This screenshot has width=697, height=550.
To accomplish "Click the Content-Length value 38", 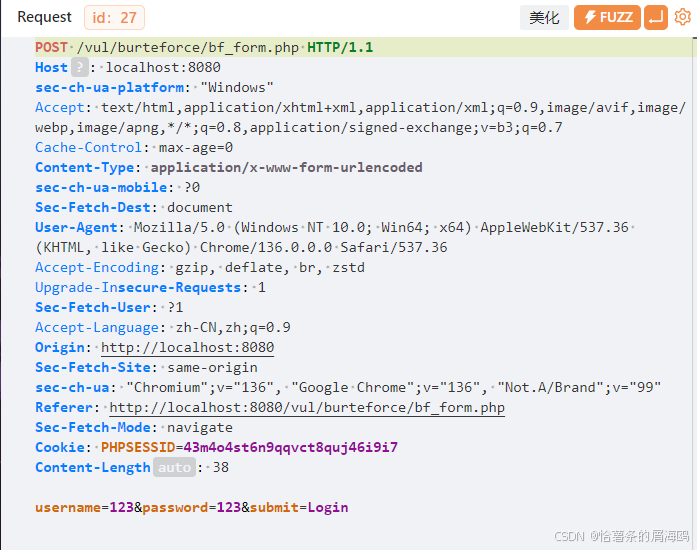I will (x=220, y=467).
